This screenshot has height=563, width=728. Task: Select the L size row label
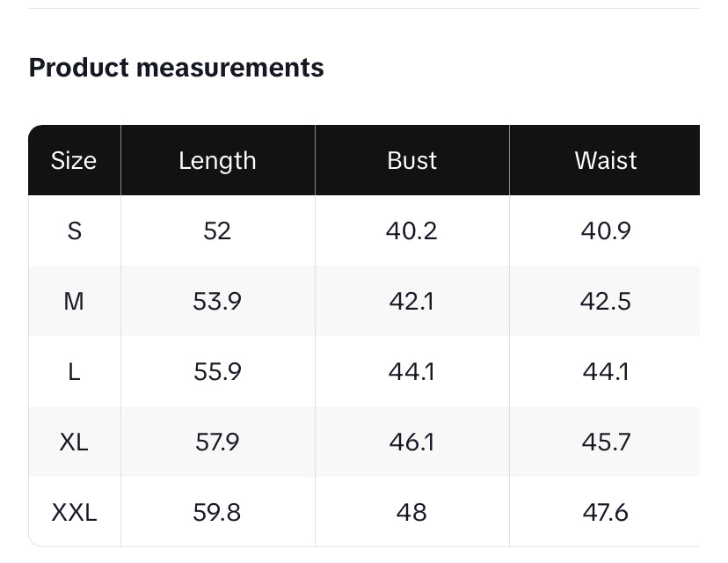(x=74, y=371)
